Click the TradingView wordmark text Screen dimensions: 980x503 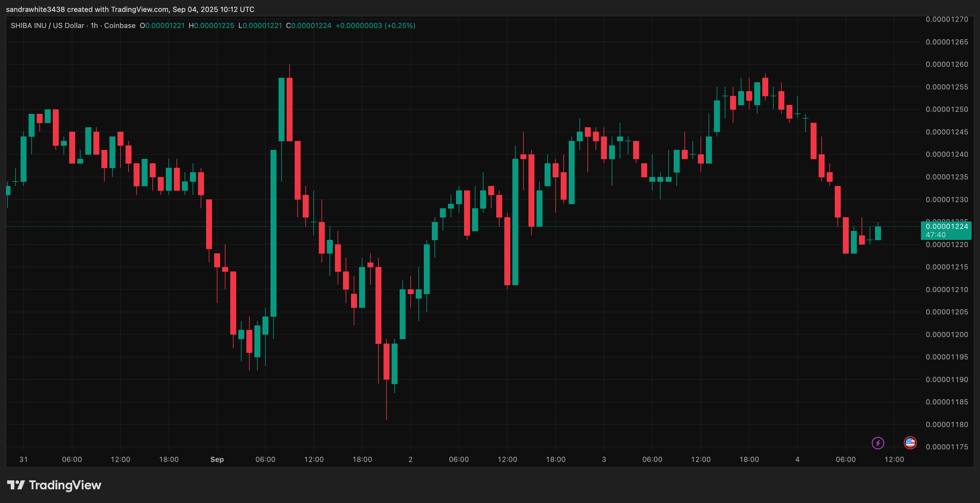(x=65, y=485)
